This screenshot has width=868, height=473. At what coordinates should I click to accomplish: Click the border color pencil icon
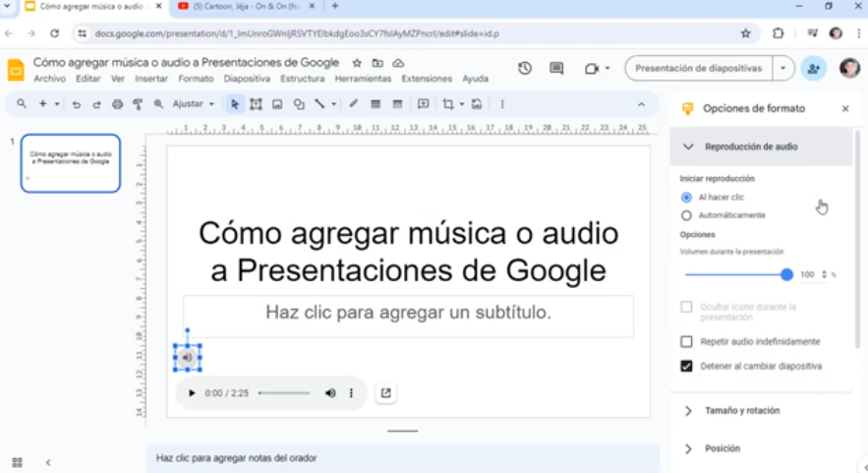[353, 103]
